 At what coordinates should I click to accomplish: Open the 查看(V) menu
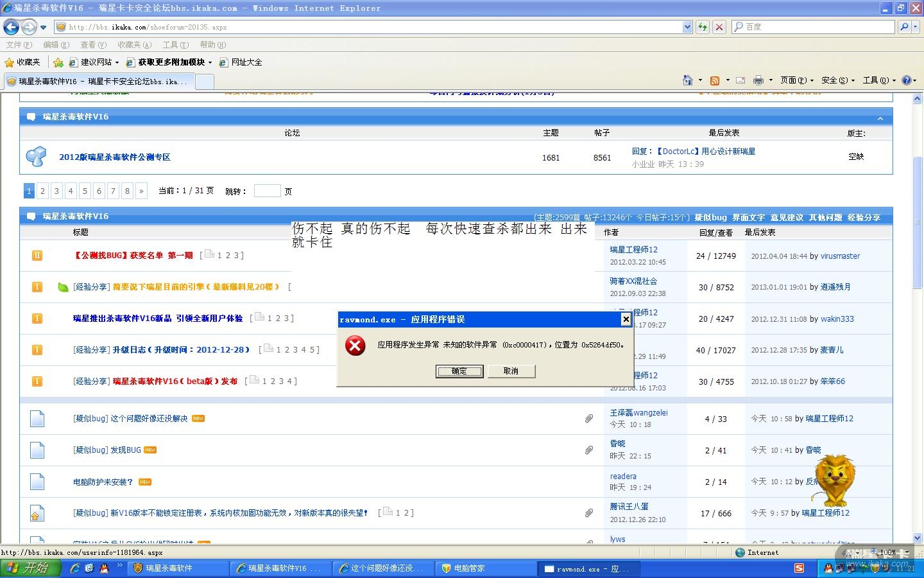[93, 45]
